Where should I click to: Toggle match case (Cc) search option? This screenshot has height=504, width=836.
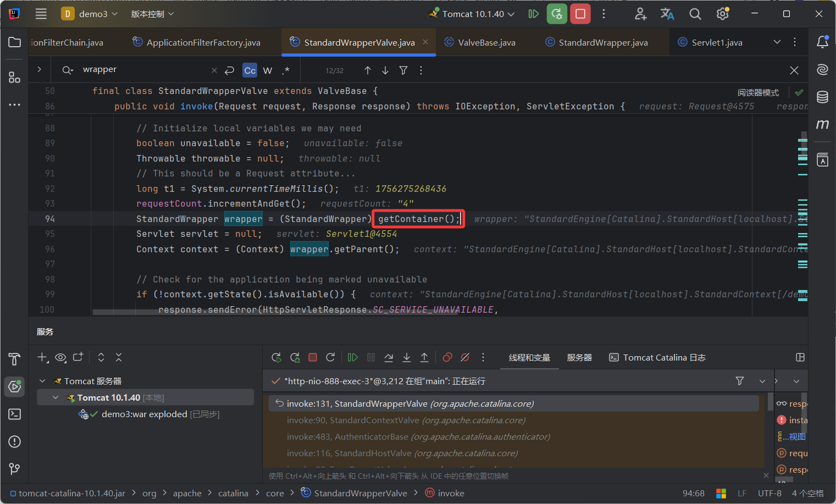pos(250,70)
